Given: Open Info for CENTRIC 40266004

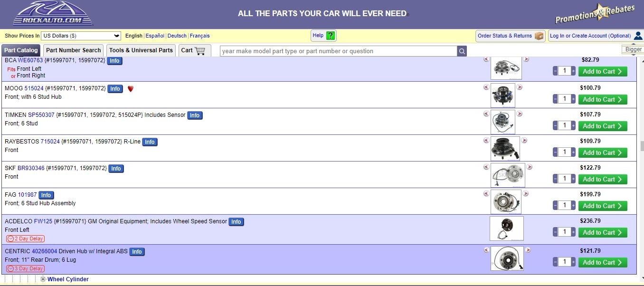Looking at the screenshot, I should [x=137, y=252].
